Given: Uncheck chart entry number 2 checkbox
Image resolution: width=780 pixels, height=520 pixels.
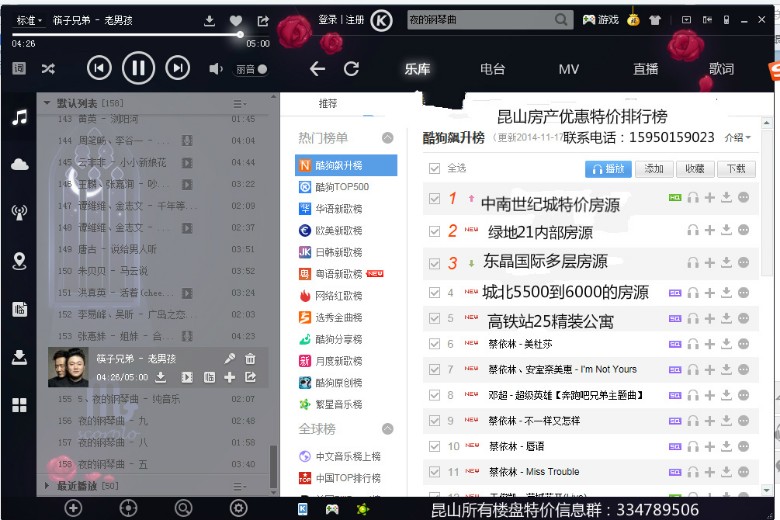Looking at the screenshot, I should [x=434, y=231].
